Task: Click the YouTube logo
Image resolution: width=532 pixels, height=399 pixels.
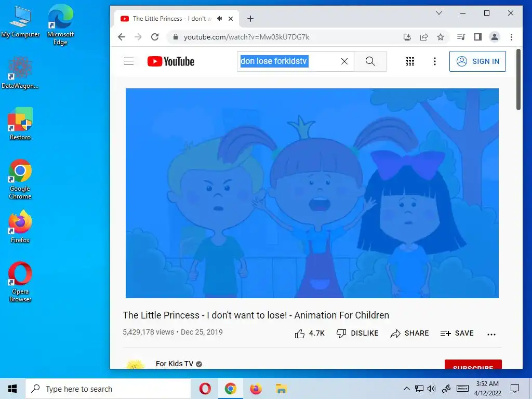Action: click(170, 61)
